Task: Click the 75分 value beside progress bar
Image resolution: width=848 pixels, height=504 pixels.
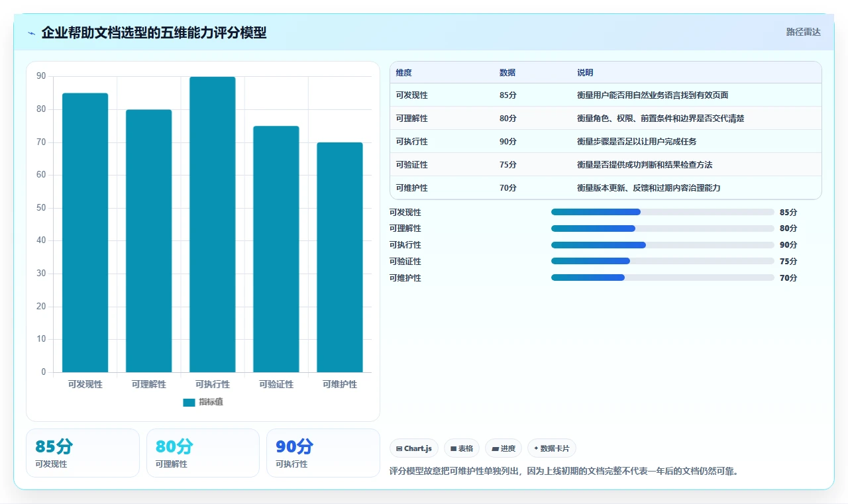Action: tap(788, 262)
